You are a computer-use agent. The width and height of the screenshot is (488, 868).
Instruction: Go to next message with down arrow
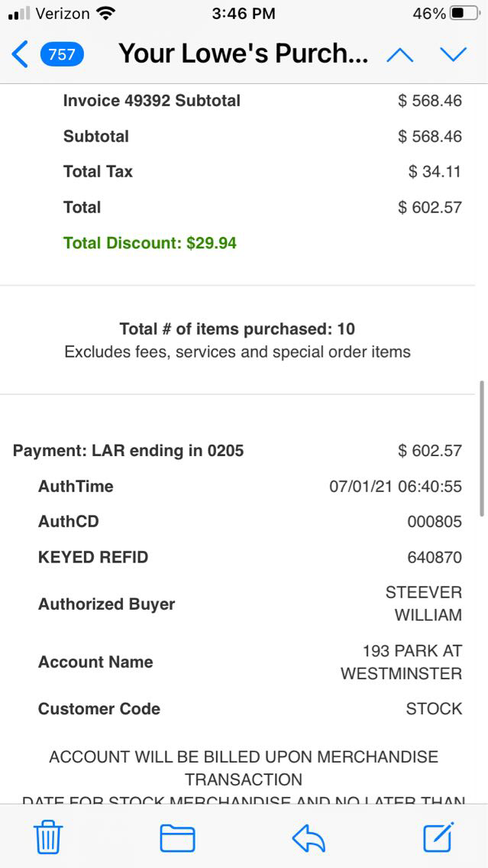pos(453,54)
